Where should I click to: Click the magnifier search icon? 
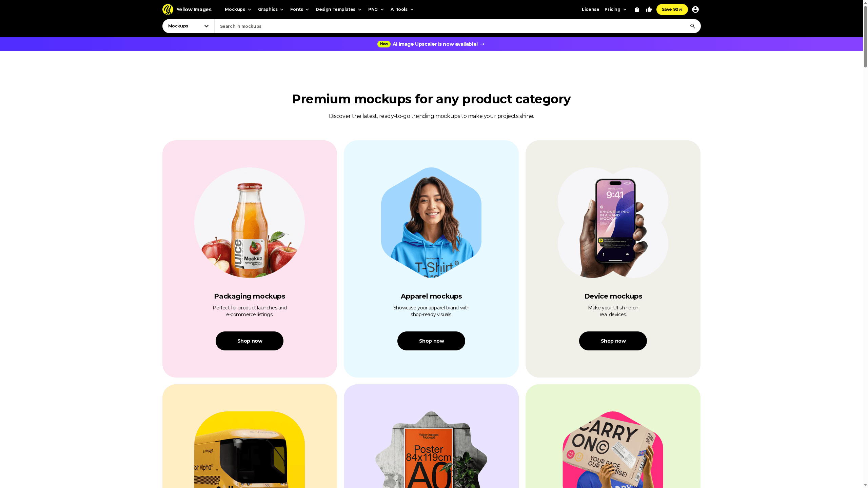[x=693, y=26]
